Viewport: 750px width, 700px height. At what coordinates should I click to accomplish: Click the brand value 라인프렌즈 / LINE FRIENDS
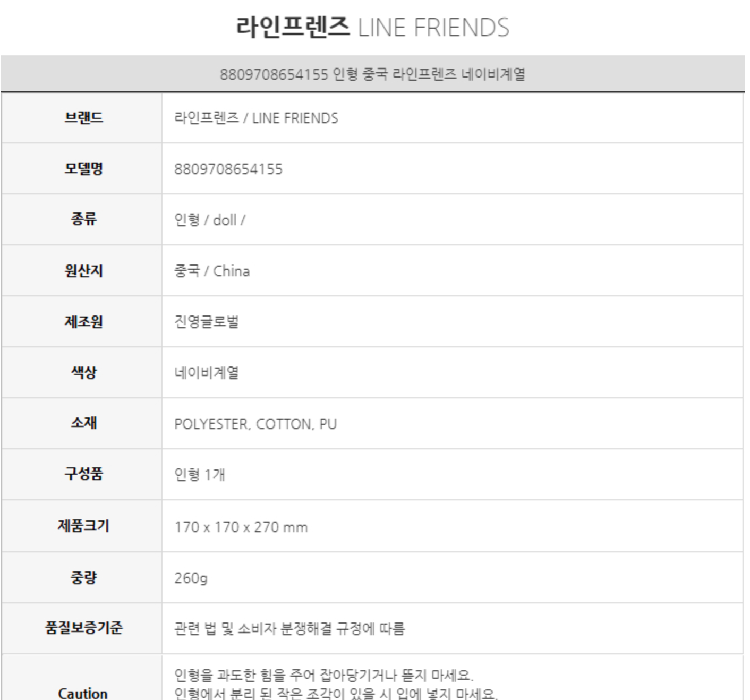[256, 118]
